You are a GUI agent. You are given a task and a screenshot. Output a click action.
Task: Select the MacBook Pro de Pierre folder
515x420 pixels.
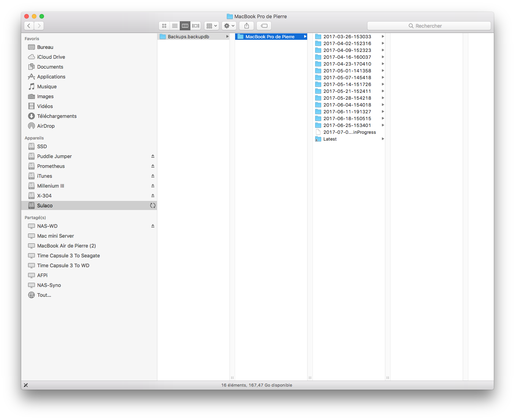click(x=271, y=37)
